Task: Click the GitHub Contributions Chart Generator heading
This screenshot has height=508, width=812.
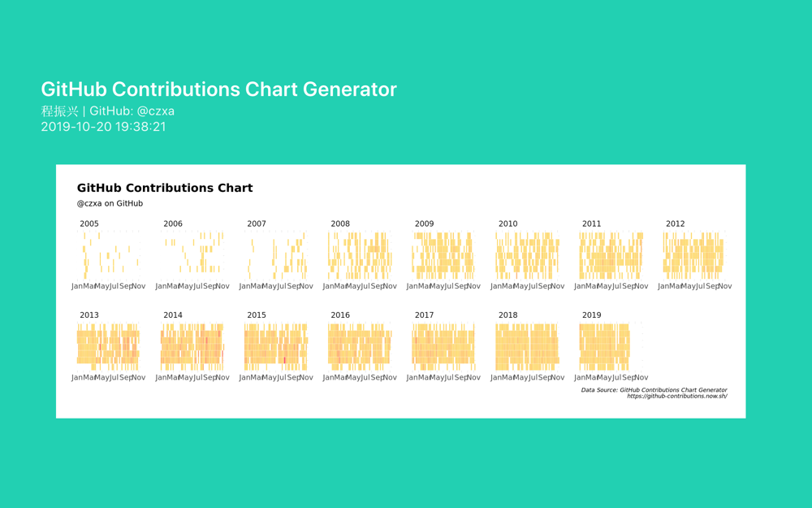Action: click(218, 89)
